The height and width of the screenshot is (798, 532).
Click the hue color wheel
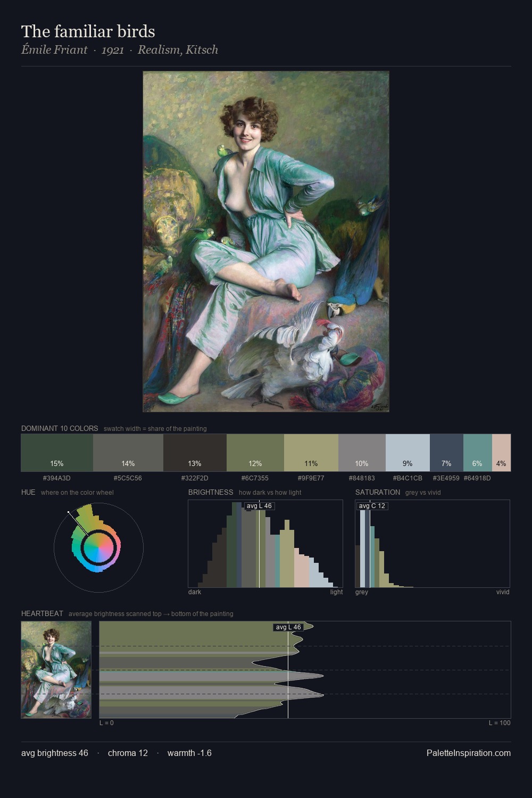[x=98, y=547]
